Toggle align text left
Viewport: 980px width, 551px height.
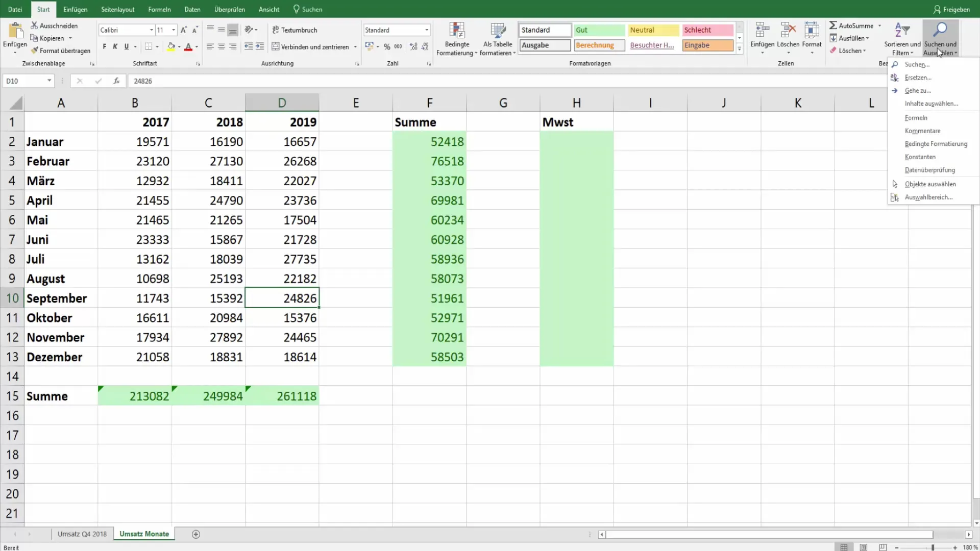point(210,46)
